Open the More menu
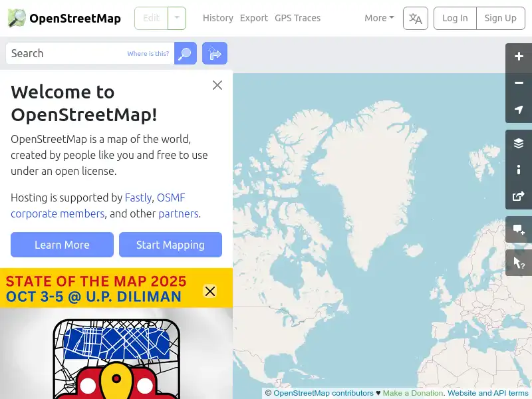 (378, 18)
